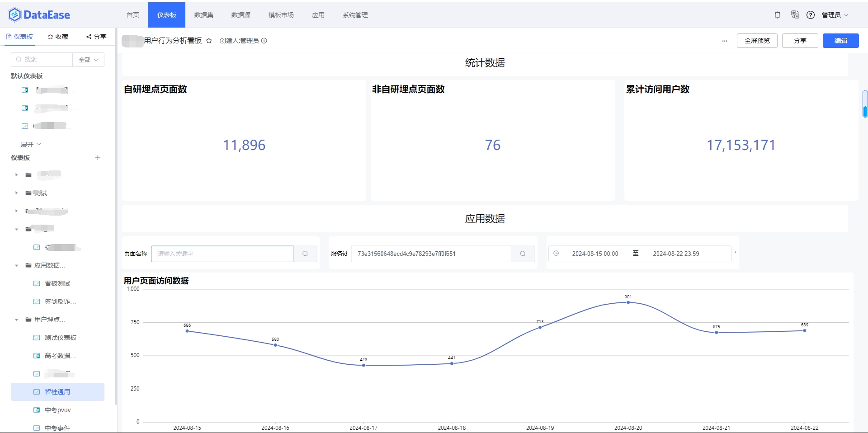
Task: Click the 测试仪表板 dashboard icon
Action: coord(37,338)
